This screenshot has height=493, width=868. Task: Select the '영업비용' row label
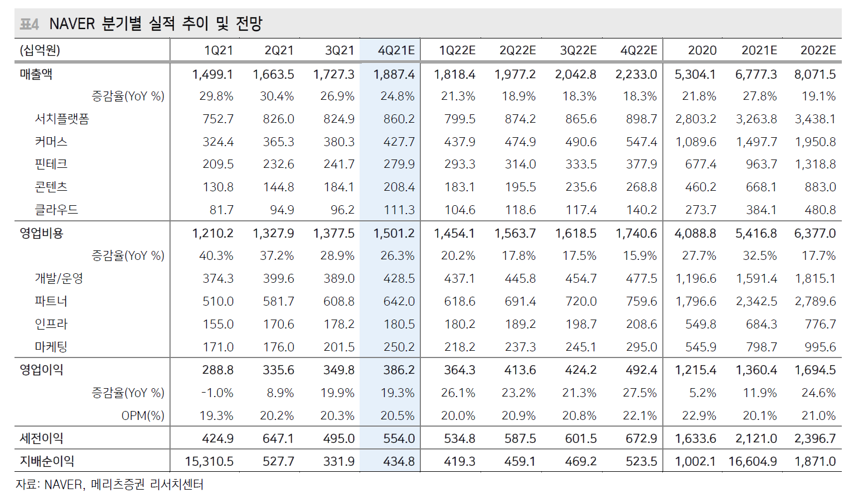tap(42, 233)
